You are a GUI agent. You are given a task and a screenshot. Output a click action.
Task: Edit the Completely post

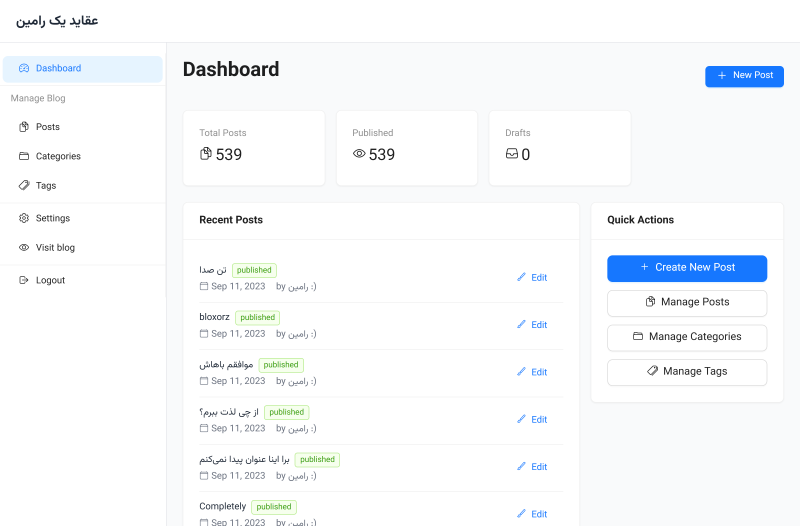point(532,514)
